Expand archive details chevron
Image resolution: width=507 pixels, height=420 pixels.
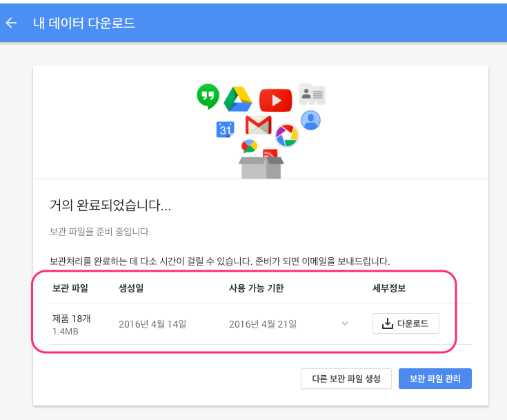(x=345, y=323)
